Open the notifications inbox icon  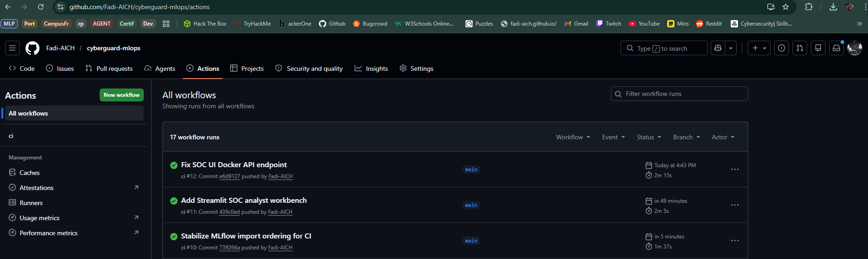836,48
